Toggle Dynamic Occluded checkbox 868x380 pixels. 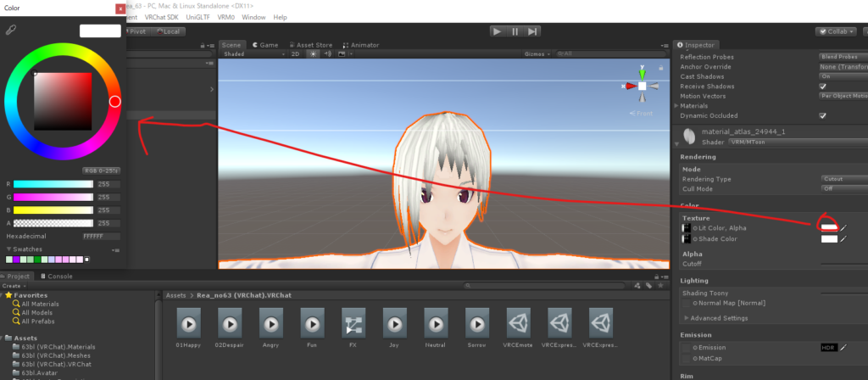(822, 115)
